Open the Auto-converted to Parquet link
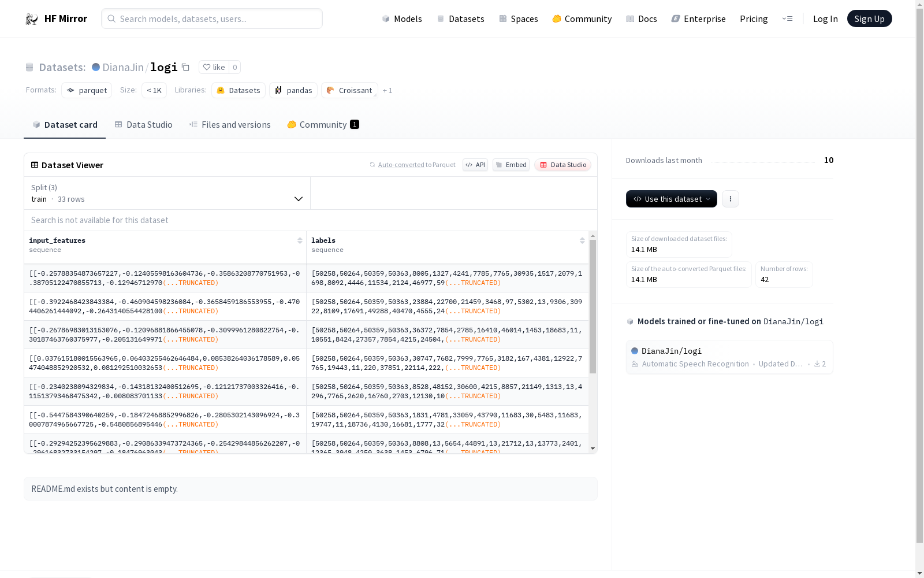Viewport: 924px width, 578px height. click(416, 165)
